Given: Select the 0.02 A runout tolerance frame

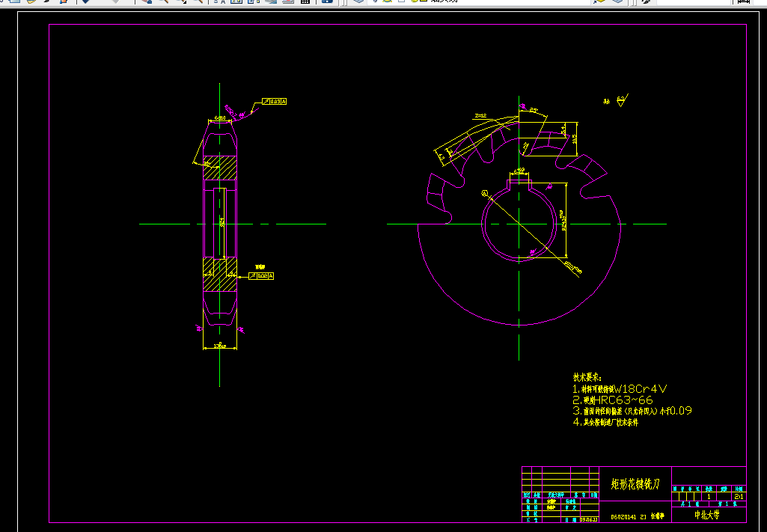Looking at the screenshot, I should click(260, 276).
